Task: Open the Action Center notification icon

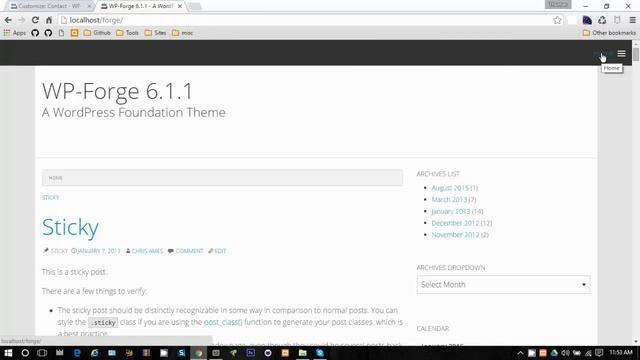Action: point(599,353)
